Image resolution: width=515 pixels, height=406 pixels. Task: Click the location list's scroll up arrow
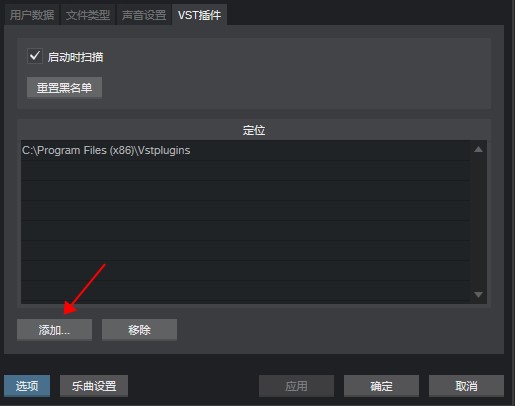[x=478, y=149]
